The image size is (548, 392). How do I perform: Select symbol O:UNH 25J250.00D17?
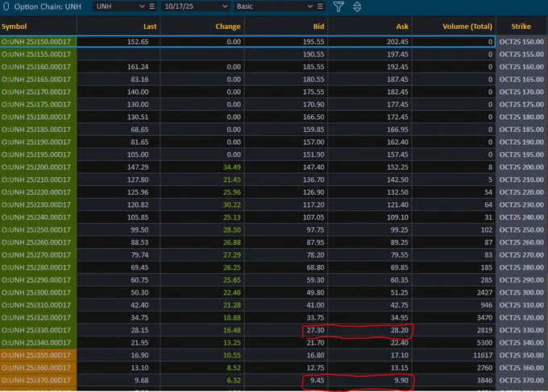[36, 230]
